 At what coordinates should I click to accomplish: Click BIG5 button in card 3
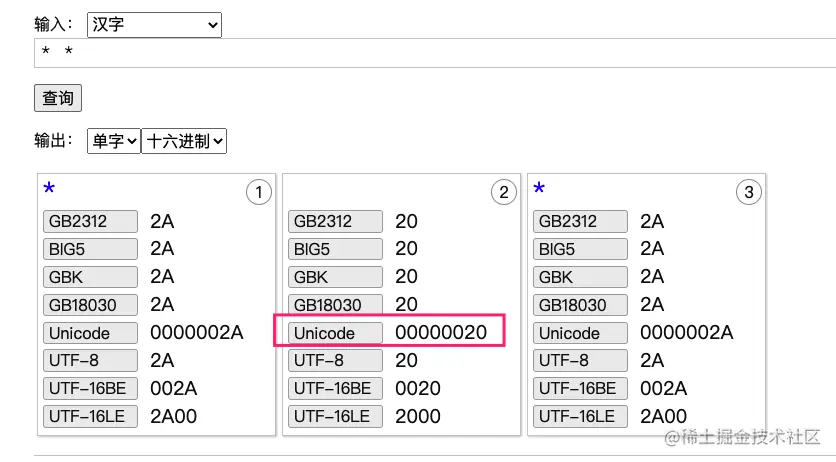(x=580, y=249)
